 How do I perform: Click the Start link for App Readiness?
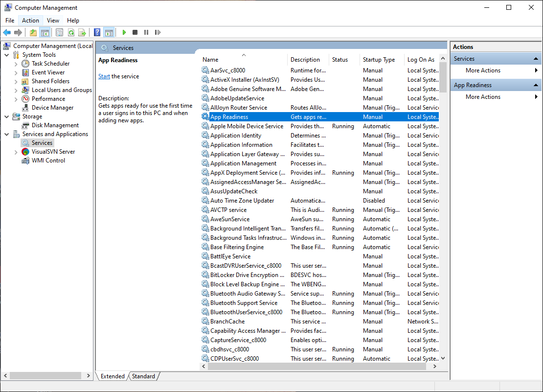tap(104, 76)
